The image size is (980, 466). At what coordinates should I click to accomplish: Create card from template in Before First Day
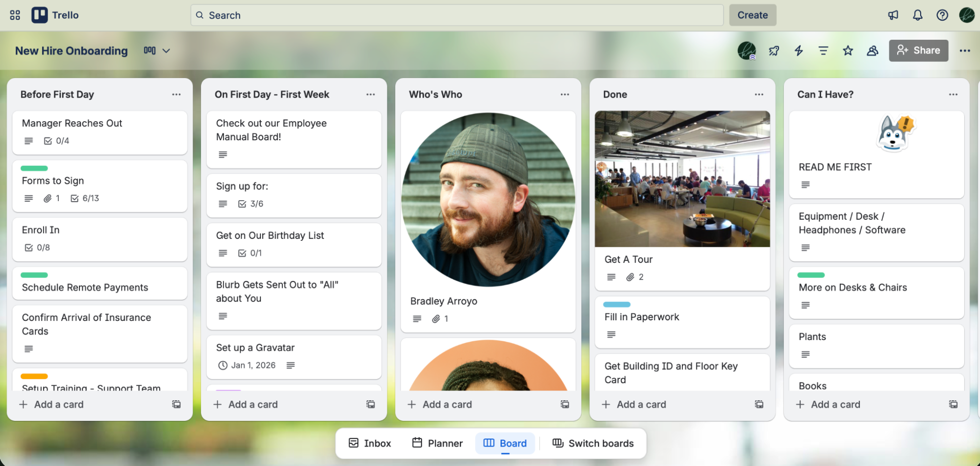(x=176, y=404)
